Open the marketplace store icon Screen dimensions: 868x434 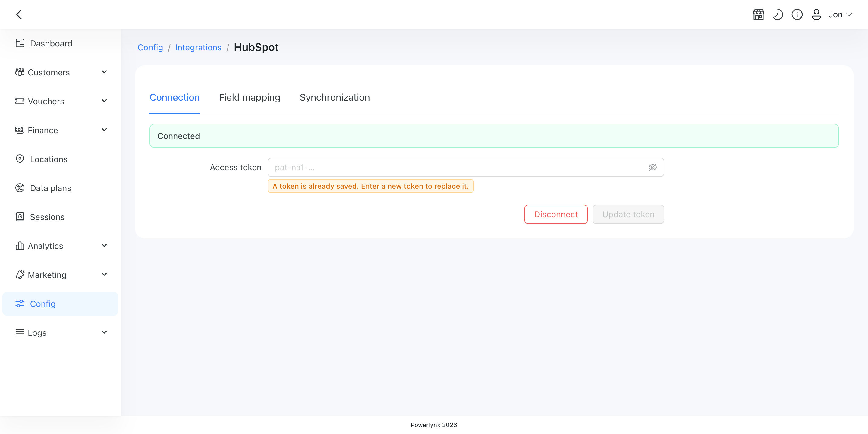point(759,14)
